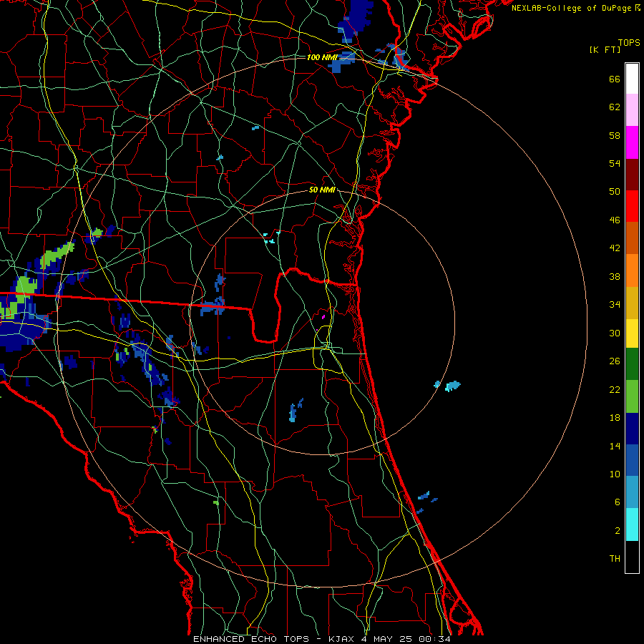Viewport: 644px width, 644px height.
Task: Click the yellow legend swatch
Action: 632,333
